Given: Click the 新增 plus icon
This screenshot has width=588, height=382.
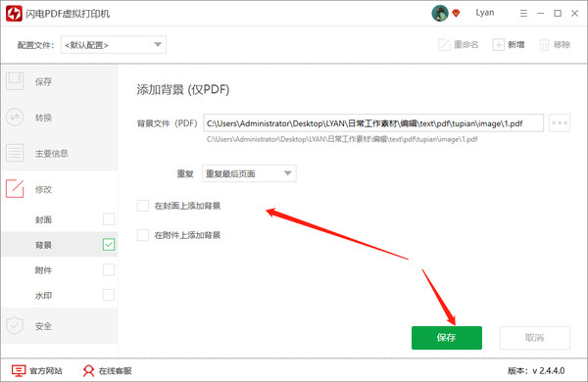Looking at the screenshot, I should click(x=499, y=45).
